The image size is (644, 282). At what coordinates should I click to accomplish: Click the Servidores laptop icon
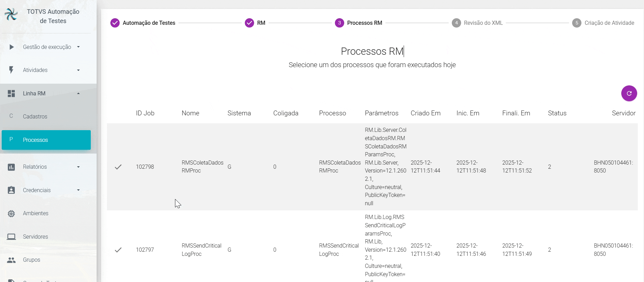pyautogui.click(x=11, y=237)
